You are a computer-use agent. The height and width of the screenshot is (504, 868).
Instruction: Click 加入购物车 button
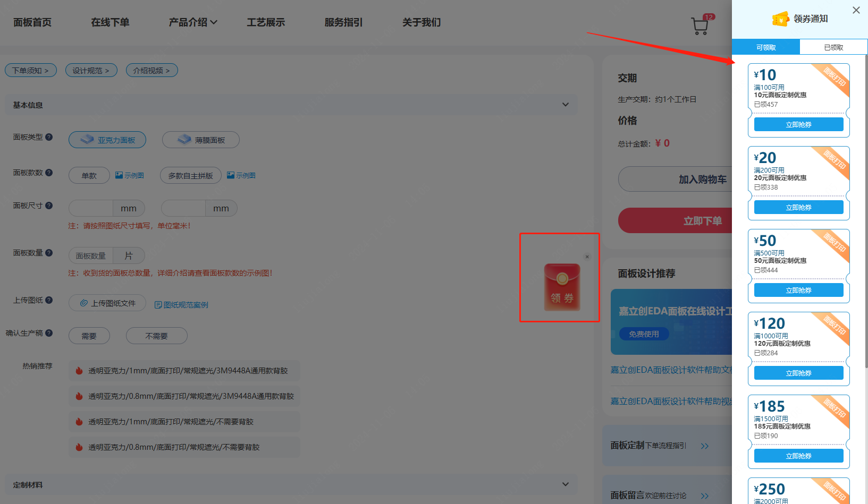[x=675, y=179]
